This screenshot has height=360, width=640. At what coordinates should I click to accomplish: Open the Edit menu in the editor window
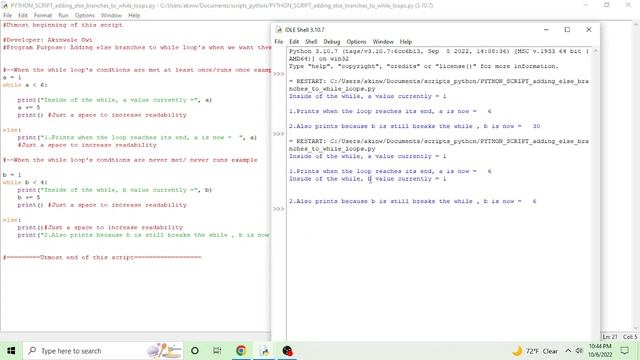23,15
